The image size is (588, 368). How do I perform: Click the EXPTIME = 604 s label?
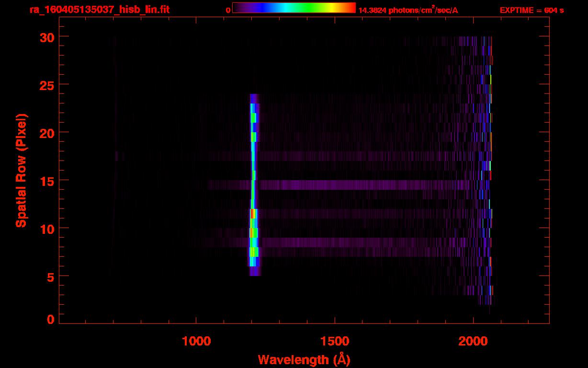tap(531, 10)
